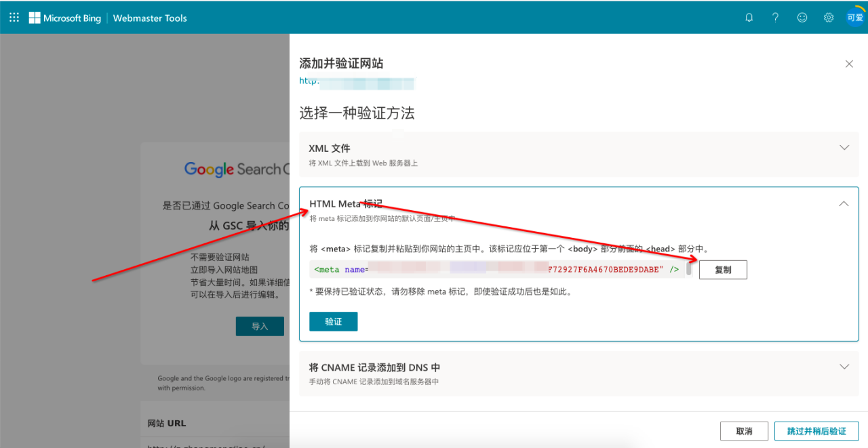
Task: Expand the XML 文件 verification method
Action: pos(844,147)
